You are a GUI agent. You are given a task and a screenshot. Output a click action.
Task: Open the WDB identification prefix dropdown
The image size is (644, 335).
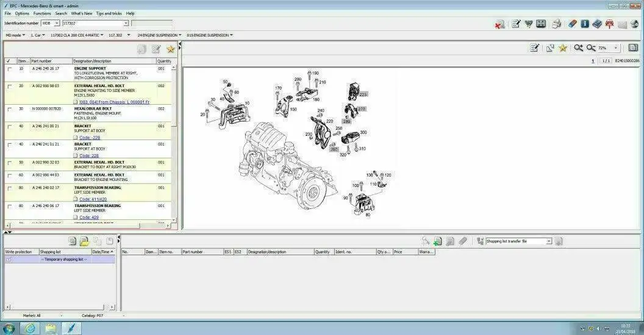pyautogui.click(x=57, y=23)
